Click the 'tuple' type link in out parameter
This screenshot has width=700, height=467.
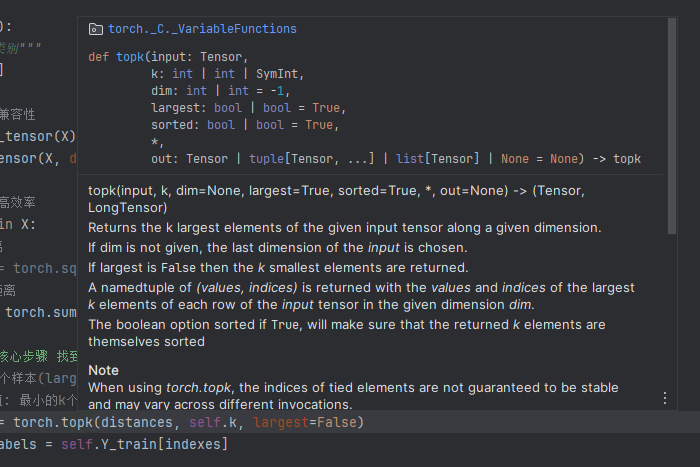[267, 159]
